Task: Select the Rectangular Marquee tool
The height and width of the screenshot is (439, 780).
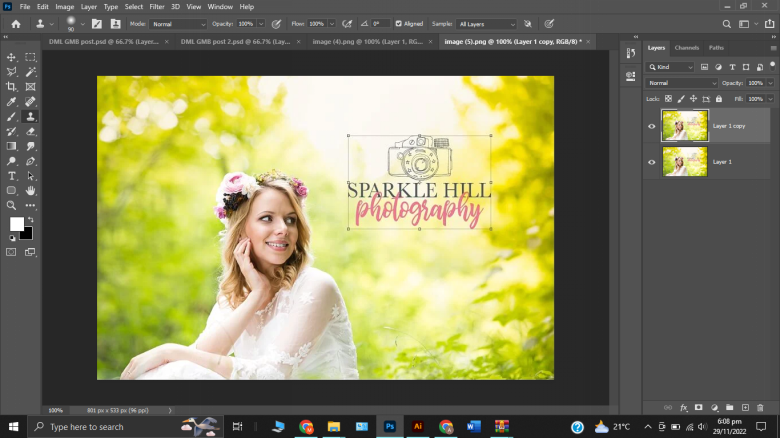Action: click(30, 57)
